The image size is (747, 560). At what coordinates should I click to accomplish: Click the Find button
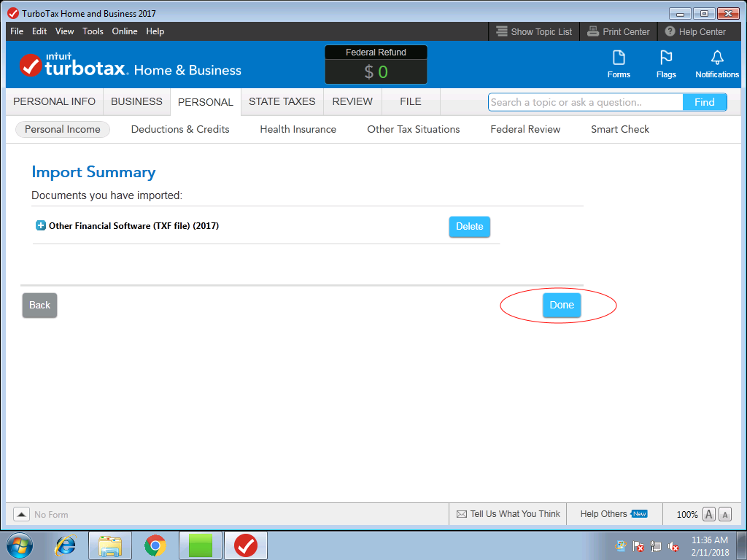[704, 102]
